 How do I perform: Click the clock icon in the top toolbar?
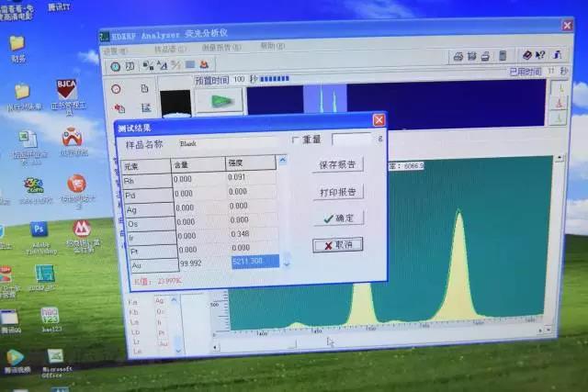115,66
